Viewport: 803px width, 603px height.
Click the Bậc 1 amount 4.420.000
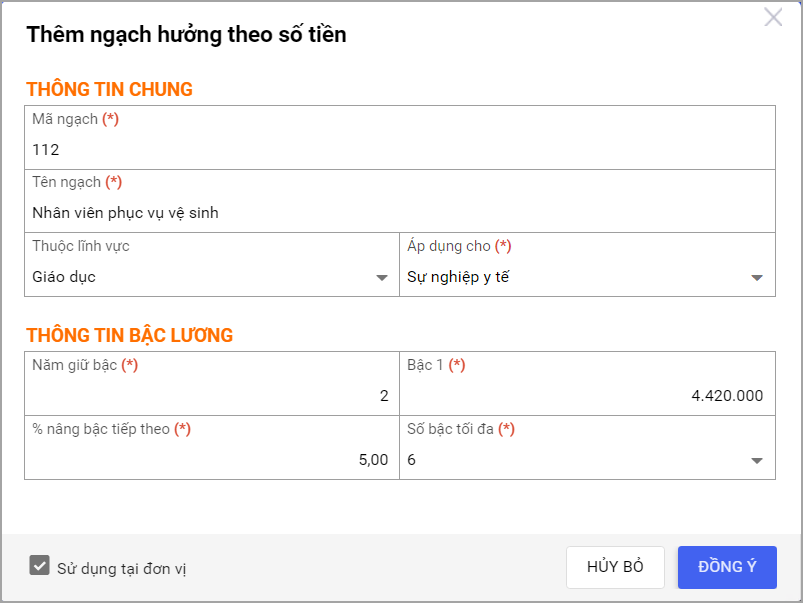(x=727, y=396)
